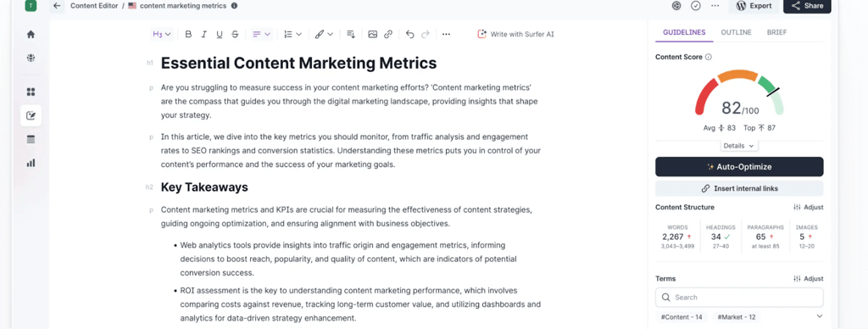The image size is (868, 329).
Task: Click the paragraph starting 'In this article'
Action: click(x=350, y=150)
